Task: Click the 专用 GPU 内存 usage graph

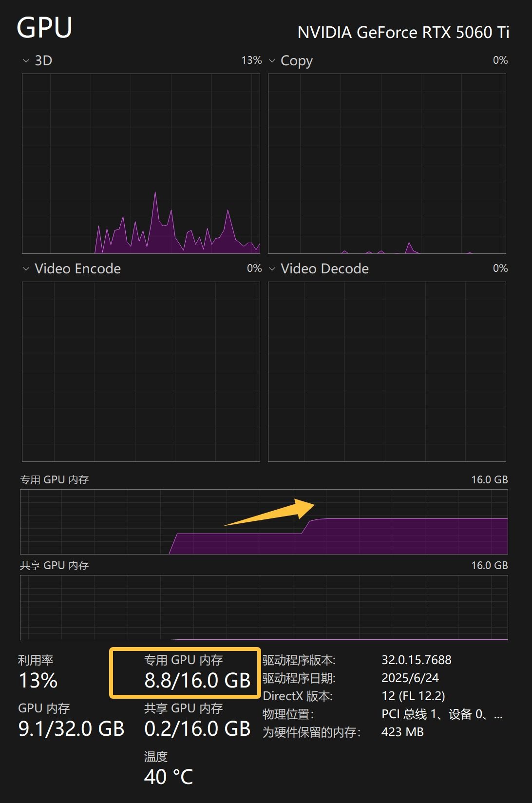Action: pos(264,522)
